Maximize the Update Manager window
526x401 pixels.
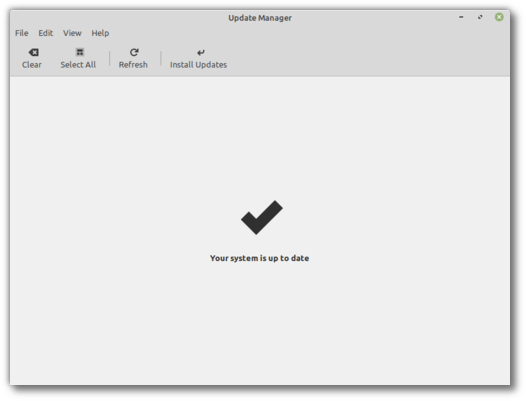[480, 17]
